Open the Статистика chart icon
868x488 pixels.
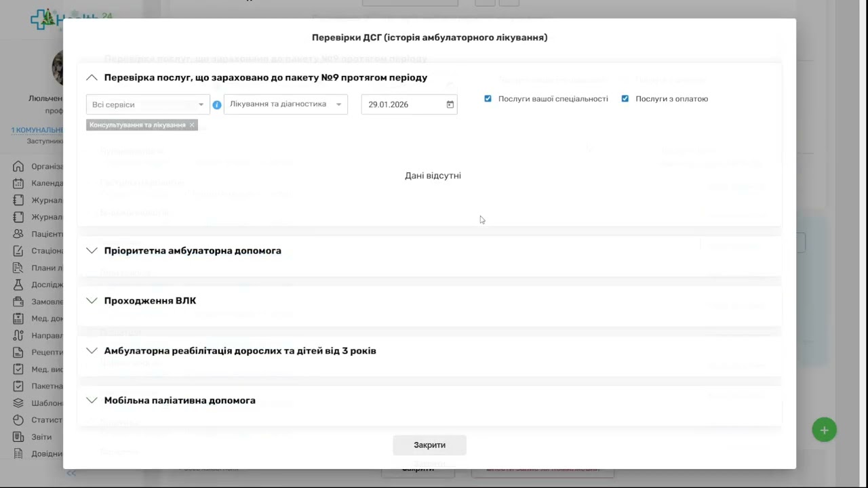[18, 420]
